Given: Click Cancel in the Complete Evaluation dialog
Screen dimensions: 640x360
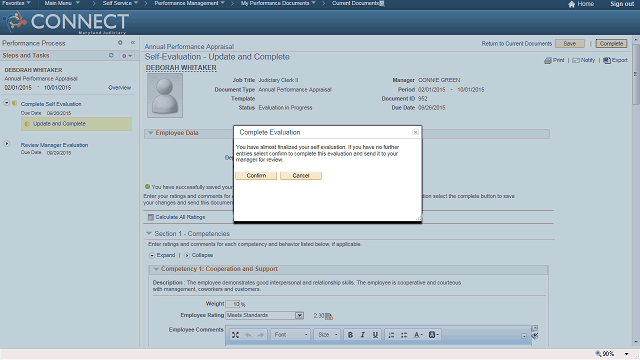Looking at the screenshot, I should 301,176.
